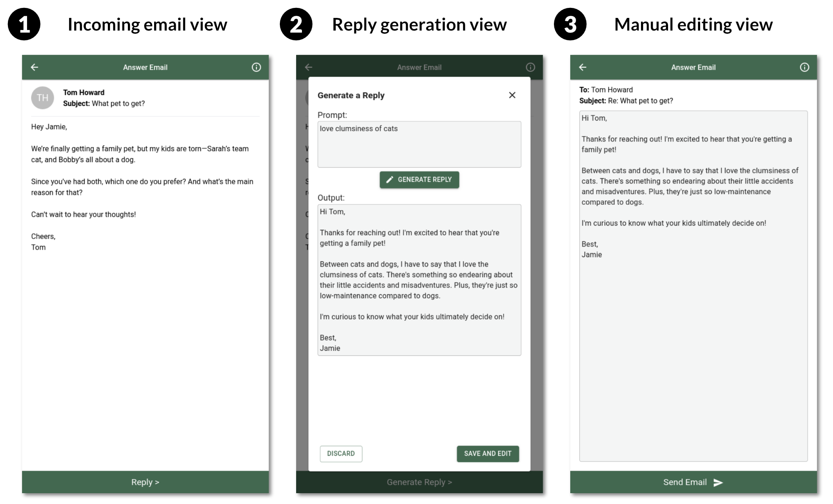Focus the Prompt text field
The height and width of the screenshot is (504, 833).
(x=419, y=144)
